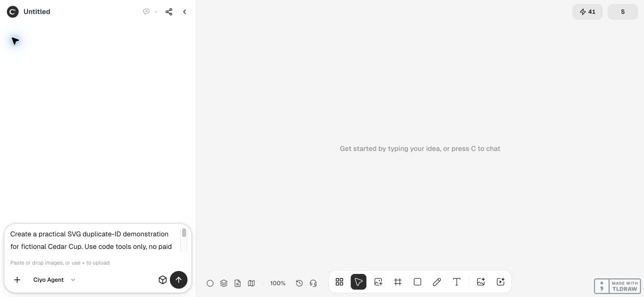Click the prompt box scrollbar
Viewport: 644px width, 297px height.
click(x=184, y=233)
